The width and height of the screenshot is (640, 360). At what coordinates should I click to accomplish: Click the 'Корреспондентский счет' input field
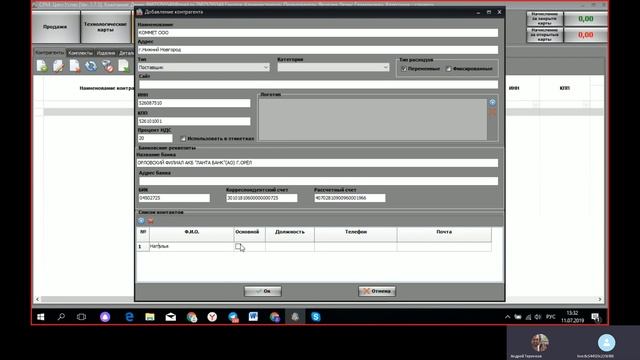click(x=262, y=198)
